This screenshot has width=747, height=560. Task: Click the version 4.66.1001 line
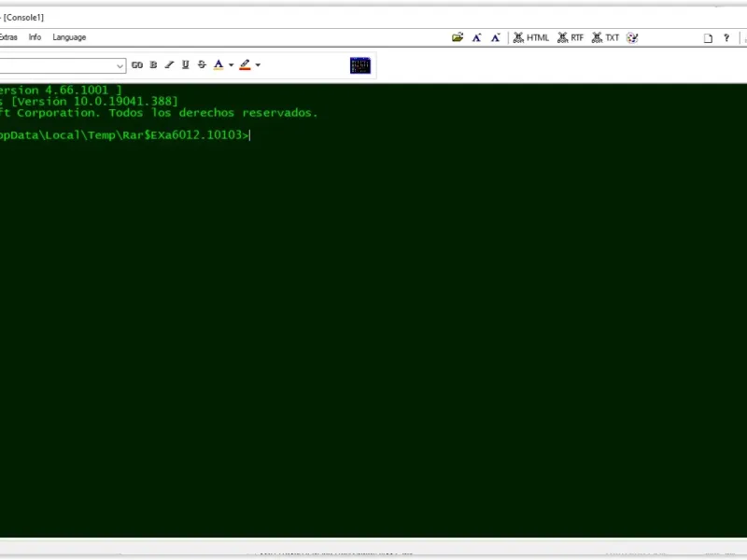61,90
